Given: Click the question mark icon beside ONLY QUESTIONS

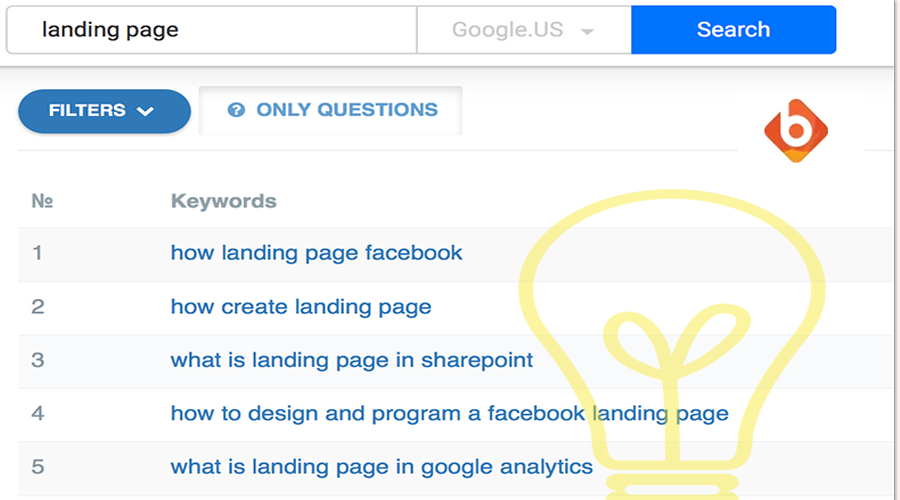Looking at the screenshot, I should (236, 110).
